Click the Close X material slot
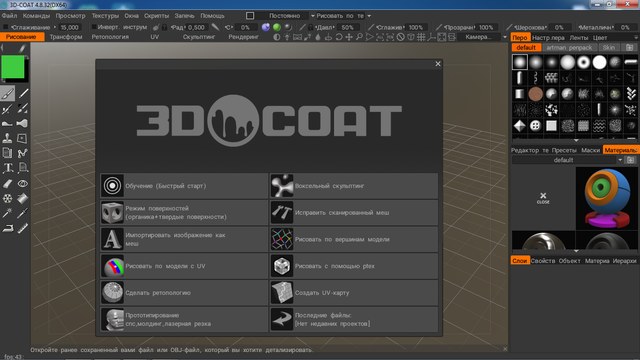Image resolution: width=640 pixels, height=360 pixels. coord(543,198)
